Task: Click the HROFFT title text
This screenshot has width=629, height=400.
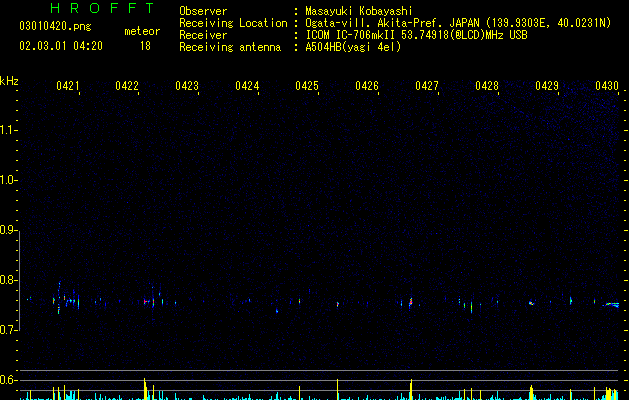Action: (x=102, y=8)
